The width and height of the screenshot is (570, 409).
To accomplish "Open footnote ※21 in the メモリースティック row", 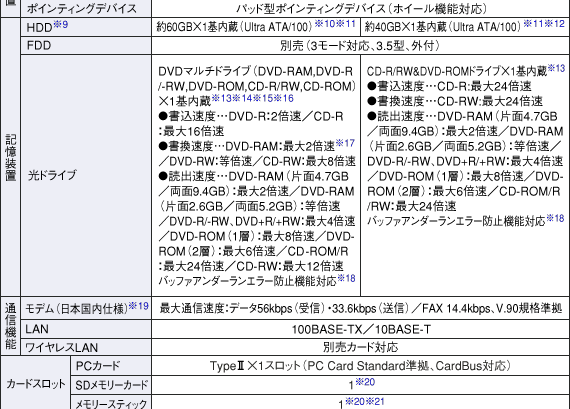I will (x=375, y=401).
